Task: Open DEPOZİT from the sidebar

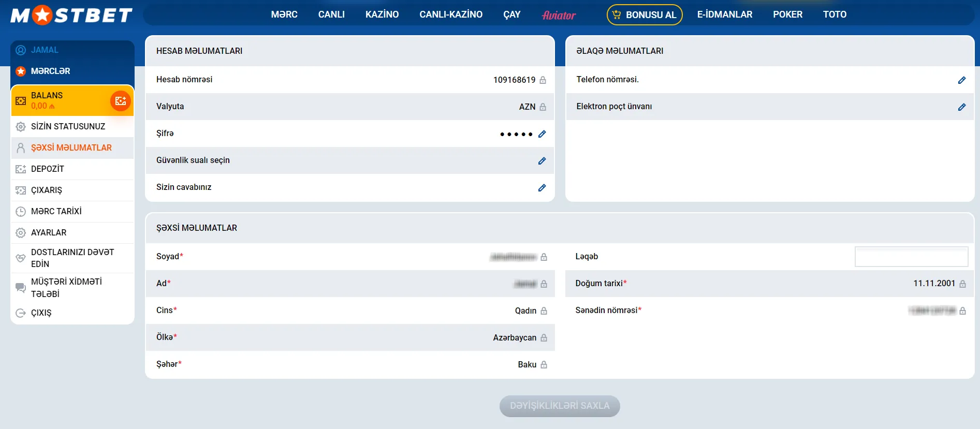Action: pos(48,169)
